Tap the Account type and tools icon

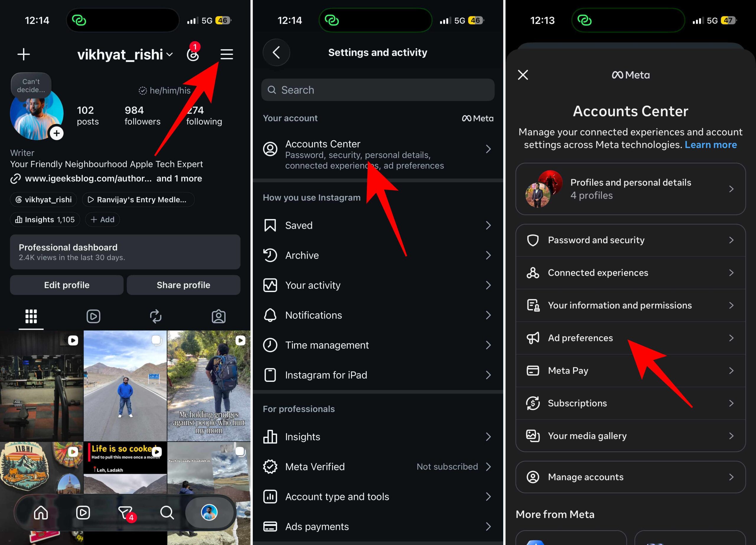point(270,497)
